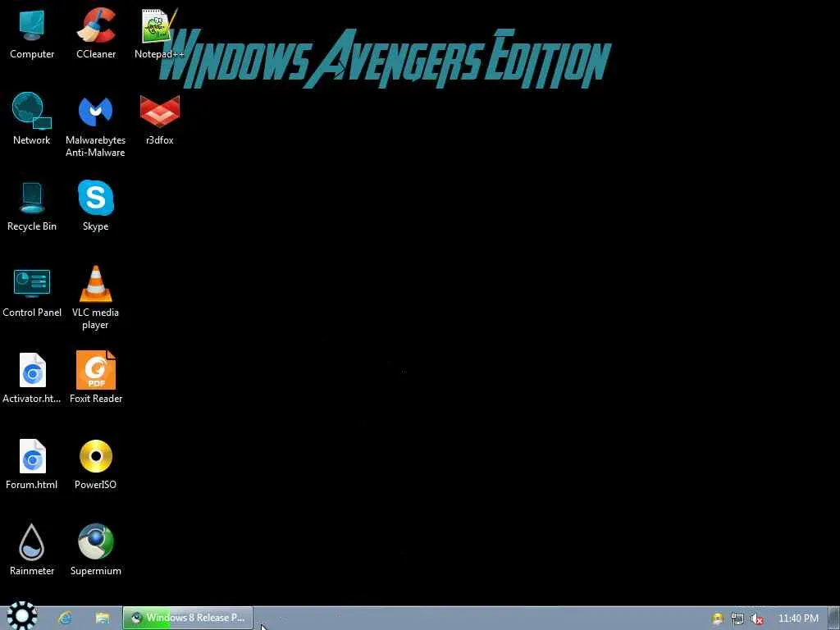This screenshot has width=840, height=630.
Task: Click the muted volume tray icon
Action: (x=756, y=619)
